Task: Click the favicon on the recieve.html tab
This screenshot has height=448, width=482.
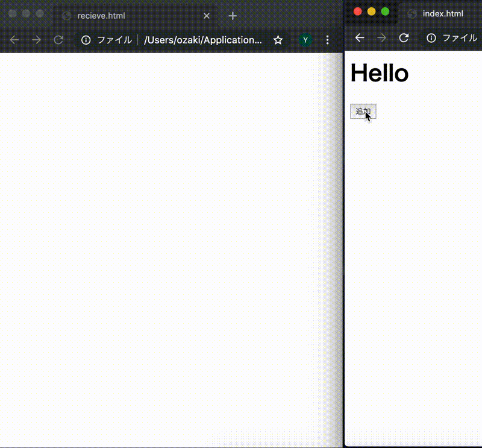Action: click(66, 16)
